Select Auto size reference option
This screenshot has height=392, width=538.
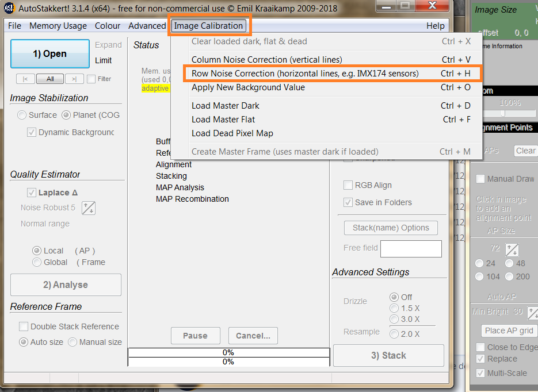(24, 342)
